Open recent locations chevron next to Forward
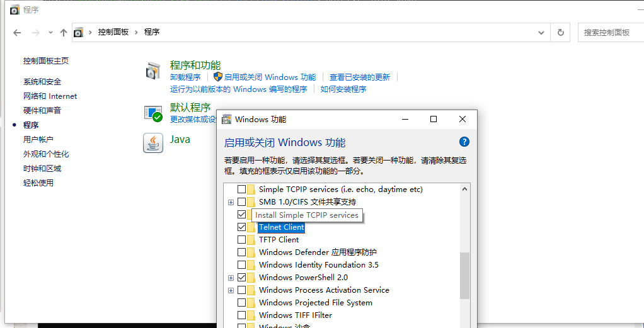644x328 pixels. (x=50, y=33)
